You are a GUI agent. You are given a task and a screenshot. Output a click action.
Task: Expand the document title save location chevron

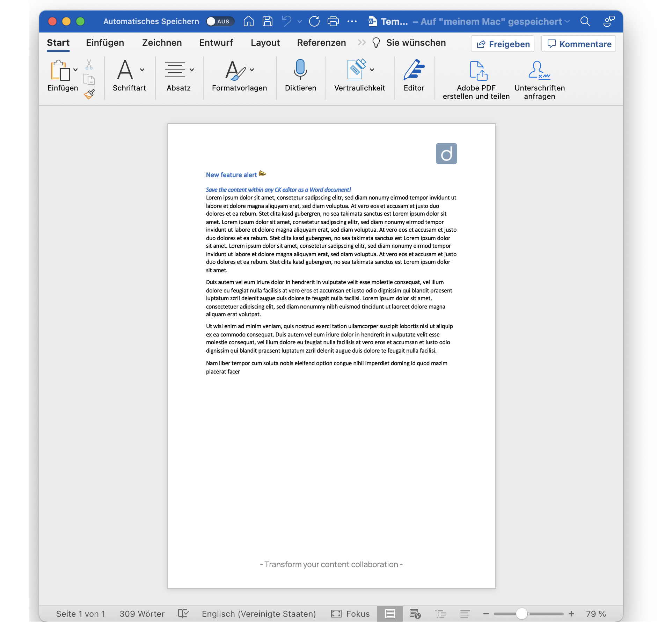pyautogui.click(x=568, y=22)
